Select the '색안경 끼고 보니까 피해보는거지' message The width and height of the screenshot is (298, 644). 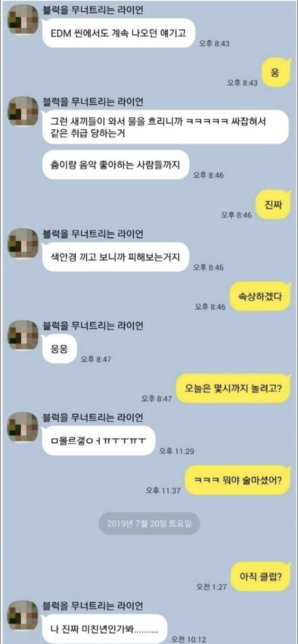pos(116,257)
